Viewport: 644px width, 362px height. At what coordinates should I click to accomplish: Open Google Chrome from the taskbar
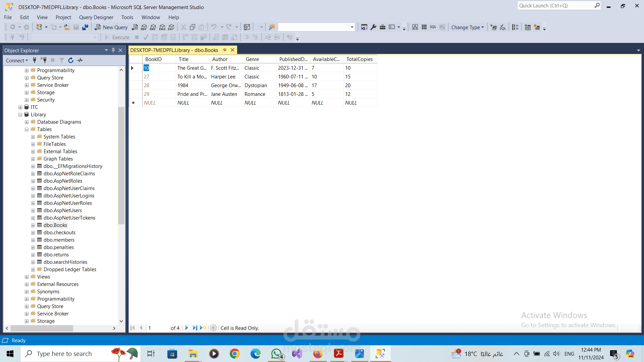235,354
